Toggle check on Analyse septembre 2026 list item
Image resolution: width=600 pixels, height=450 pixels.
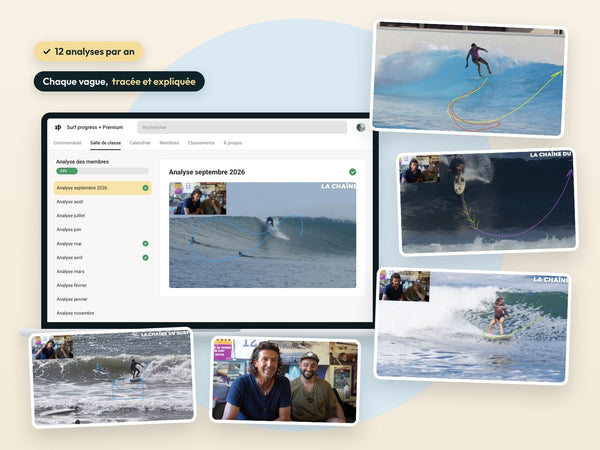pyautogui.click(x=145, y=188)
